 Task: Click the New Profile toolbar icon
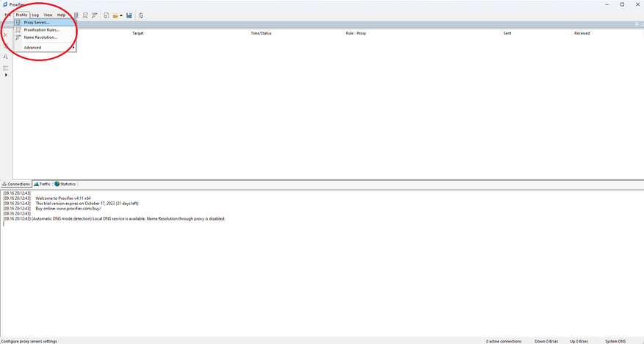pos(106,15)
